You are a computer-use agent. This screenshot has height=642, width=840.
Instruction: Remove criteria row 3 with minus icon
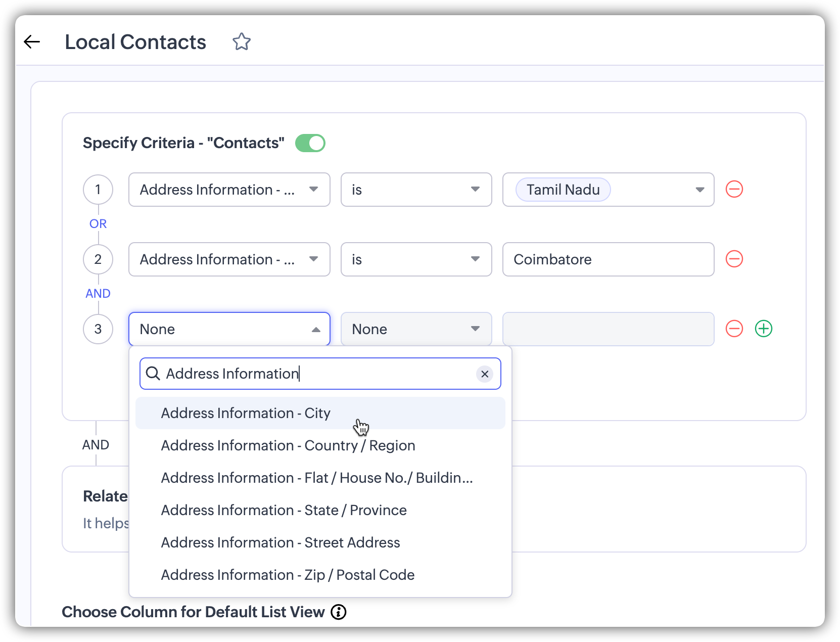click(734, 329)
